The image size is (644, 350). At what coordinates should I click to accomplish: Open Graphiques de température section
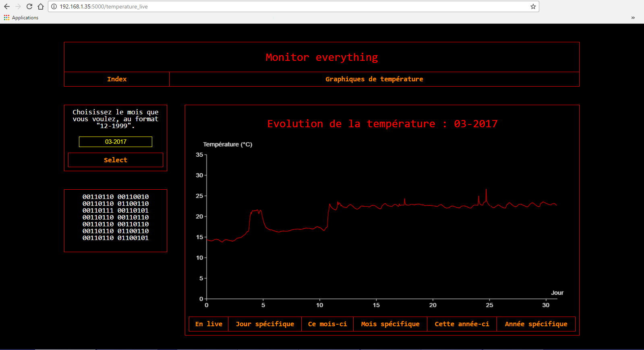(374, 79)
